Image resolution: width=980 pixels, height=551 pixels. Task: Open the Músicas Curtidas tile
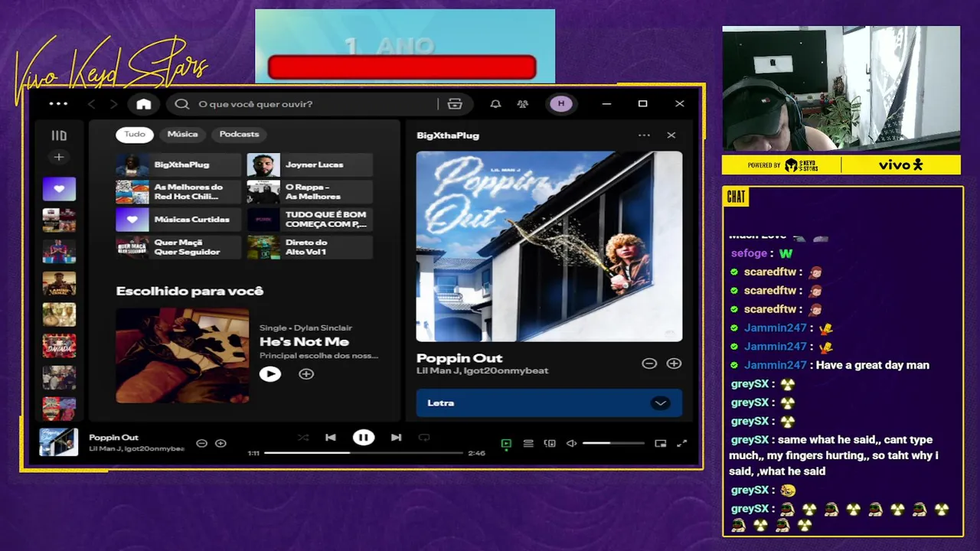178,220
